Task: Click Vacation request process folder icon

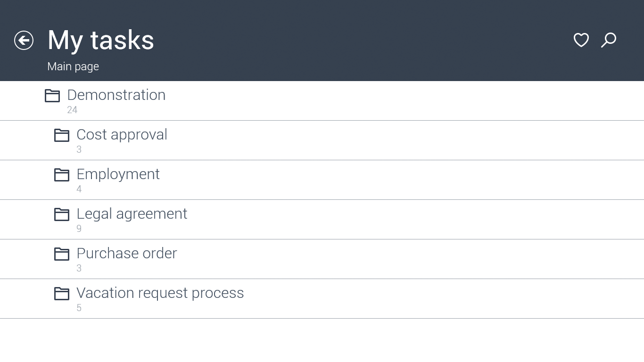Action: point(62,294)
